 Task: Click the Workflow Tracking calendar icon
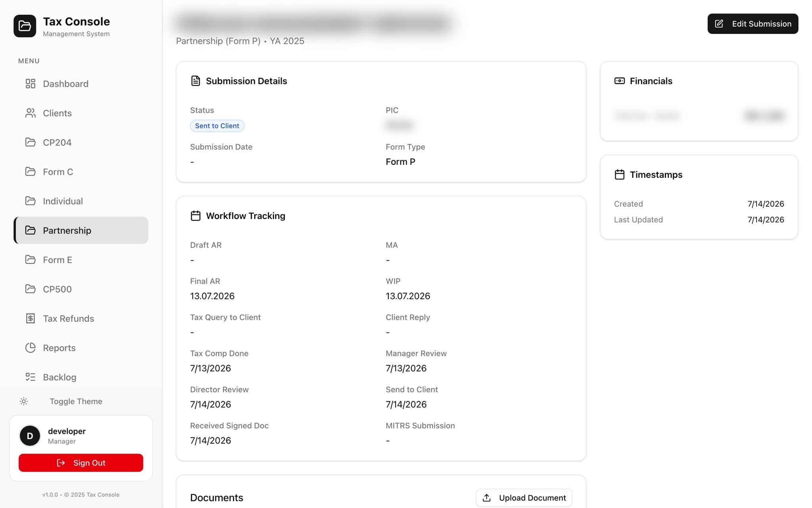(195, 216)
